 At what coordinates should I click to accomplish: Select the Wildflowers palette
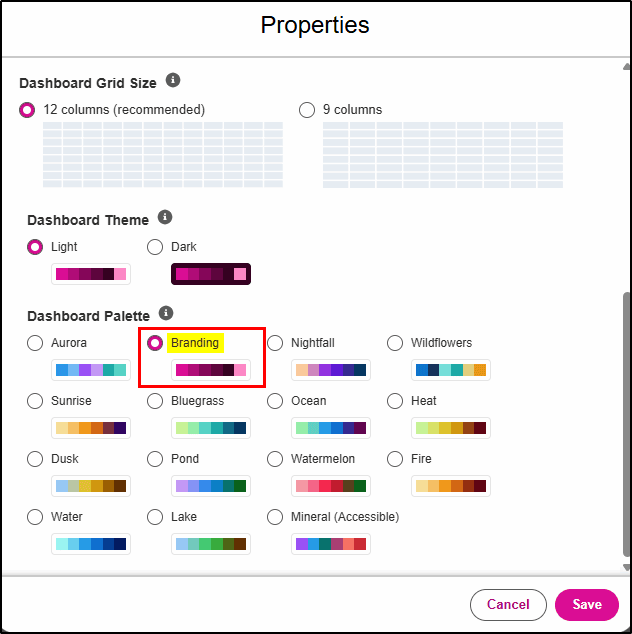click(395, 343)
